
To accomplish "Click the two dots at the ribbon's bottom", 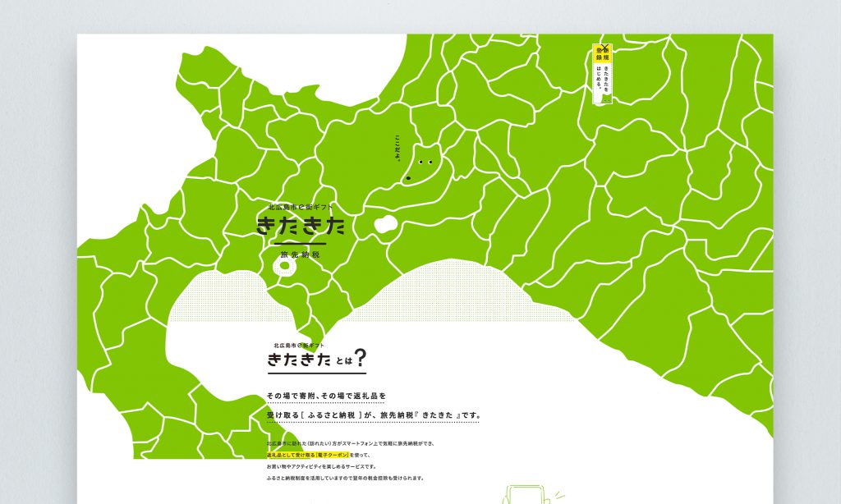I will point(606,100).
